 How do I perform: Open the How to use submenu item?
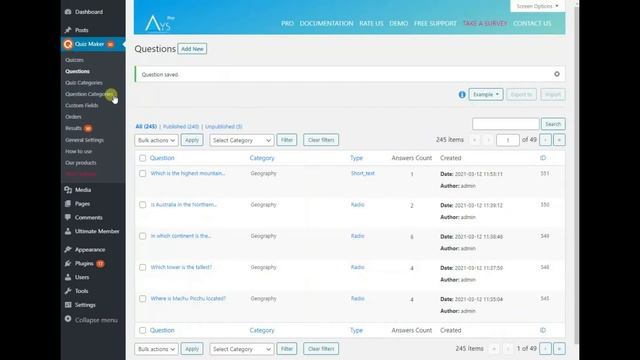78,151
